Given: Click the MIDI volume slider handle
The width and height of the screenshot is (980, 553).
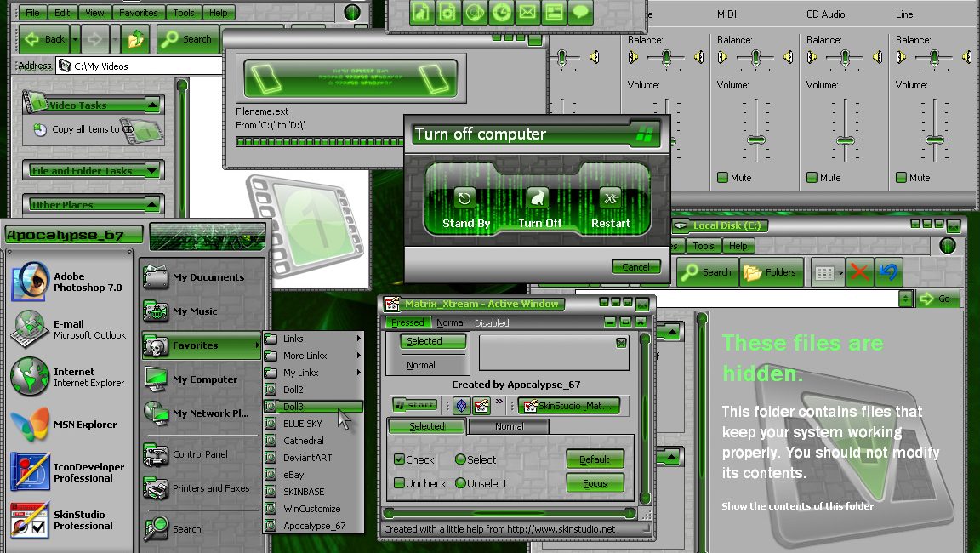Looking at the screenshot, I should 755,140.
